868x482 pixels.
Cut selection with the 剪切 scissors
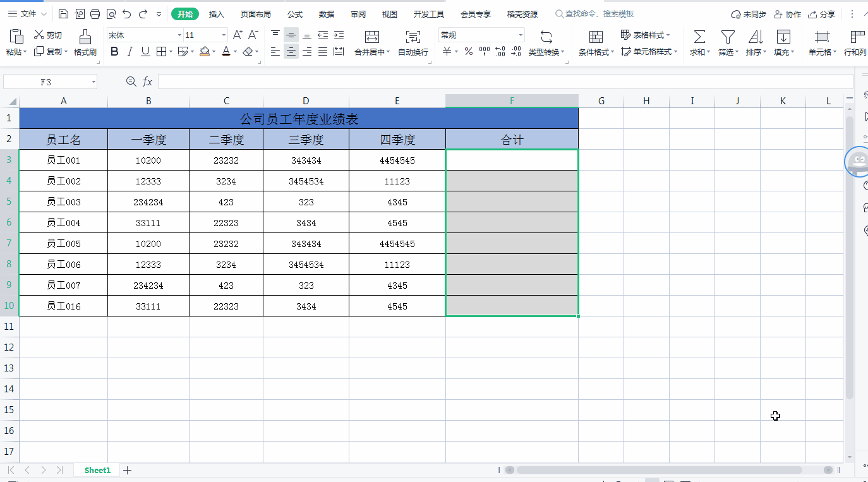pyautogui.click(x=48, y=35)
